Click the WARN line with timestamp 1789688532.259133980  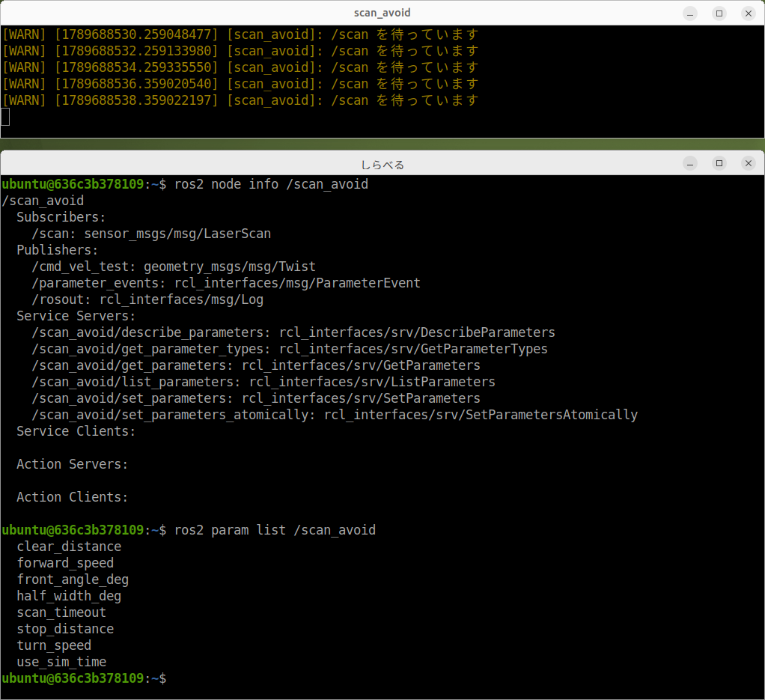point(240,51)
